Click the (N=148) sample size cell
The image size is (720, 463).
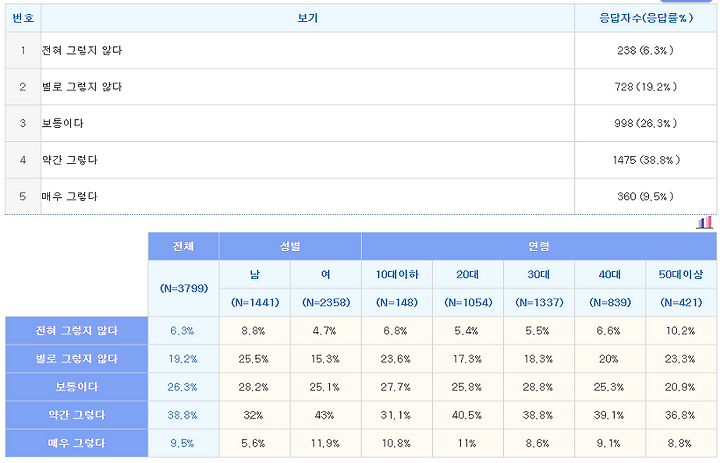(397, 302)
